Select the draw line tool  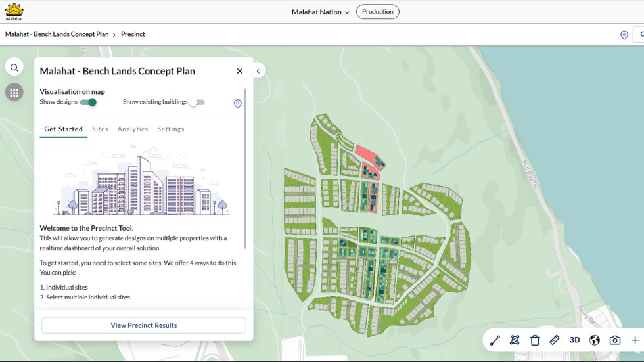(x=495, y=340)
